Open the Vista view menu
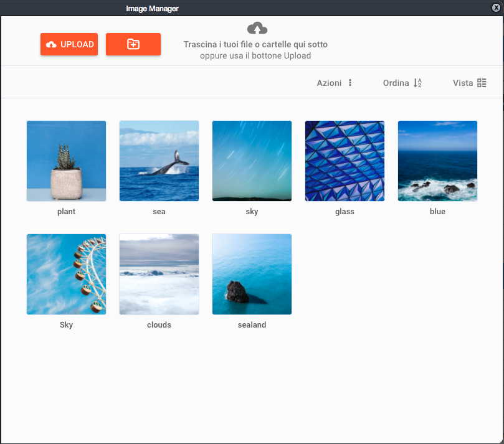The height and width of the screenshot is (444, 504). pos(464,82)
